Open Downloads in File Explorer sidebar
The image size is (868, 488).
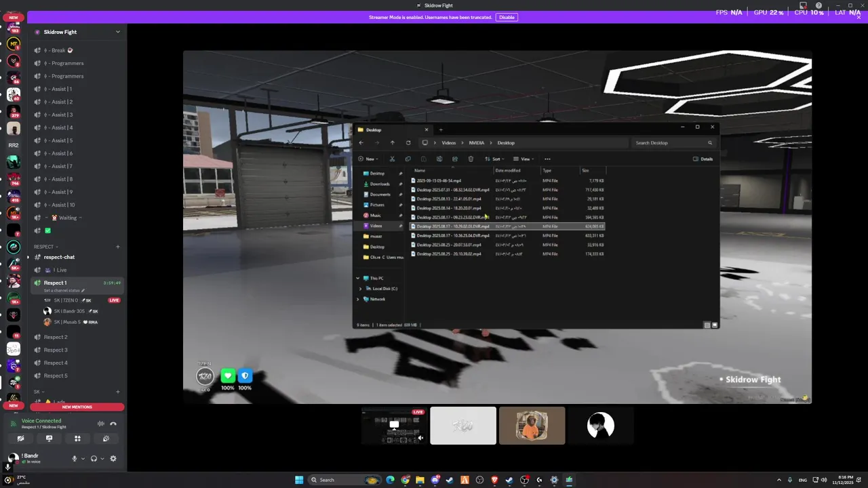380,184
